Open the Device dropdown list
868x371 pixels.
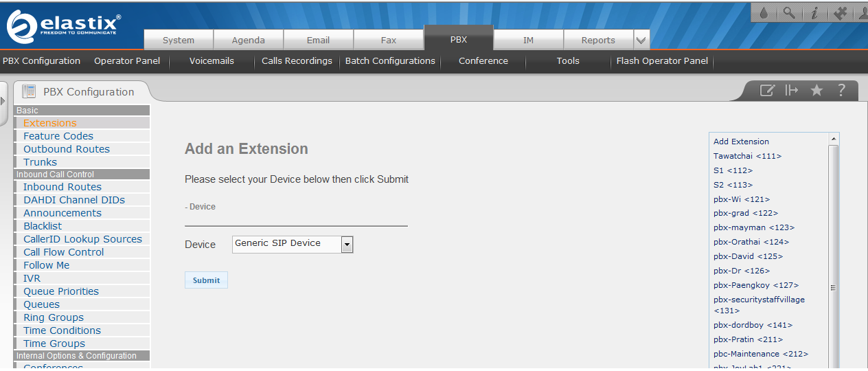347,244
